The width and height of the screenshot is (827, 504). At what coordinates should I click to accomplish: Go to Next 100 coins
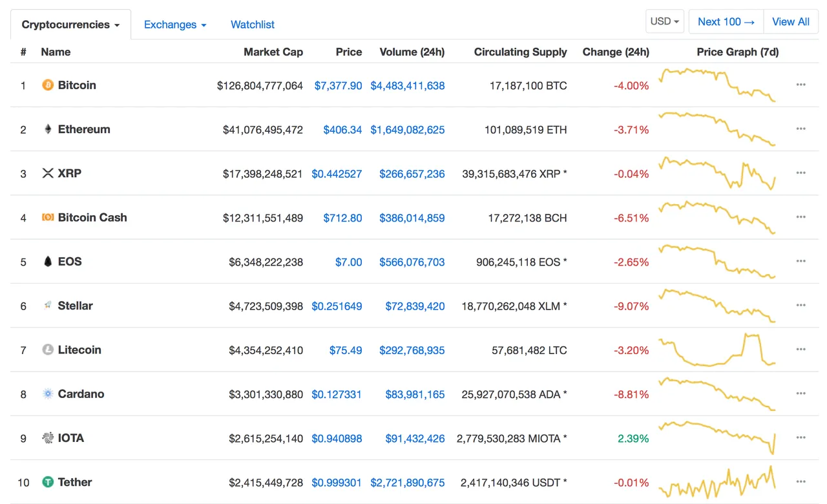click(x=726, y=21)
